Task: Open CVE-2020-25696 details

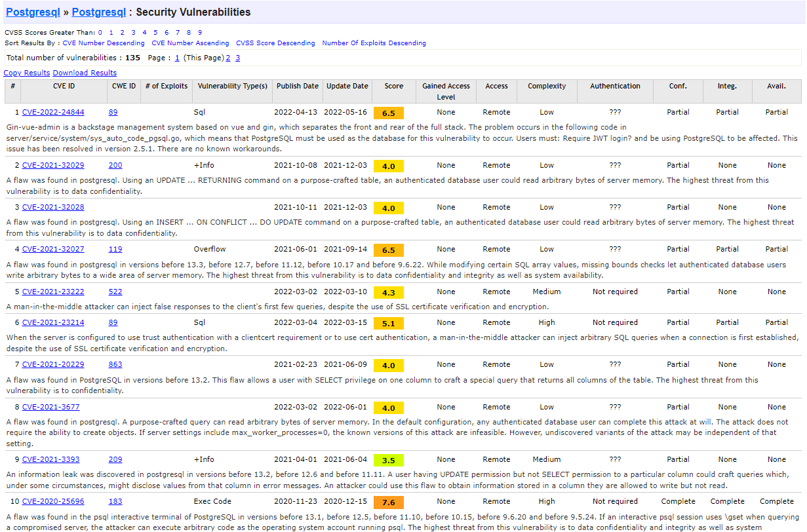Action: point(53,501)
